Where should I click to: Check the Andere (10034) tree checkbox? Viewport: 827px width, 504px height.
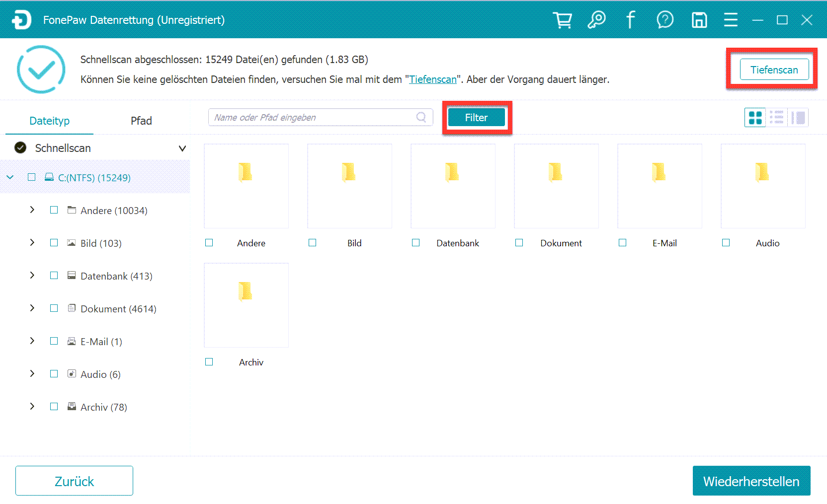tap(54, 210)
